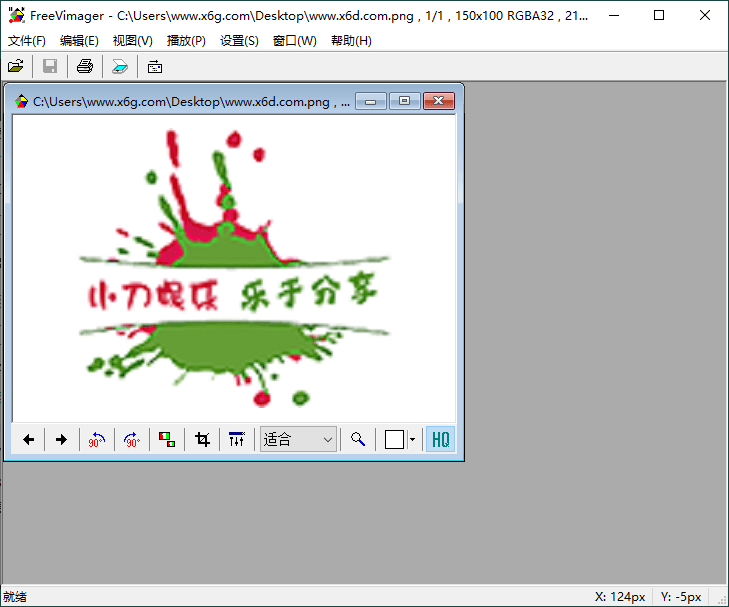Open the 适合 zoom fit dropdown

[298, 440]
